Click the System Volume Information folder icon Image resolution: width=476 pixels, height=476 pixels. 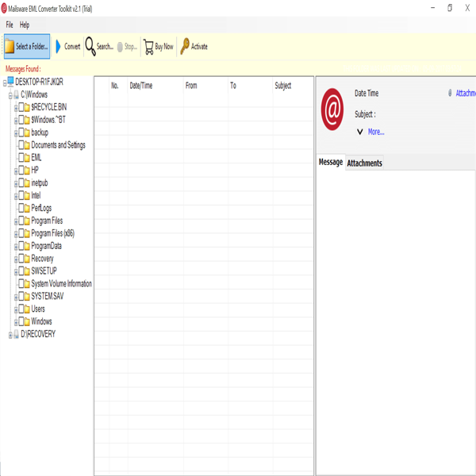pos(27,284)
